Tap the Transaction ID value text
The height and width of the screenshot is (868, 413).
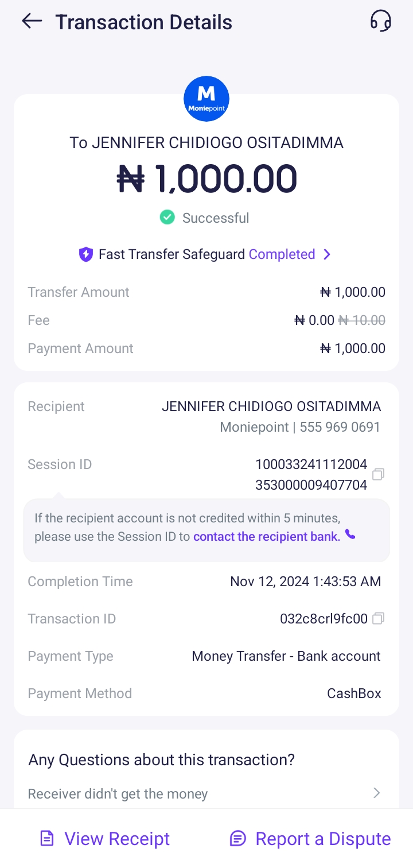tap(324, 619)
